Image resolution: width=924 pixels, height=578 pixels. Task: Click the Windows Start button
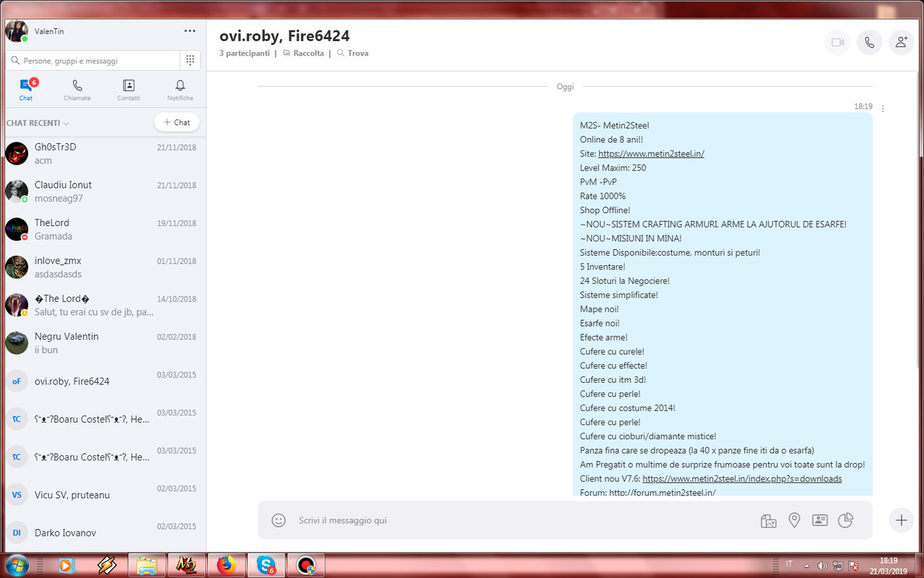point(16,565)
